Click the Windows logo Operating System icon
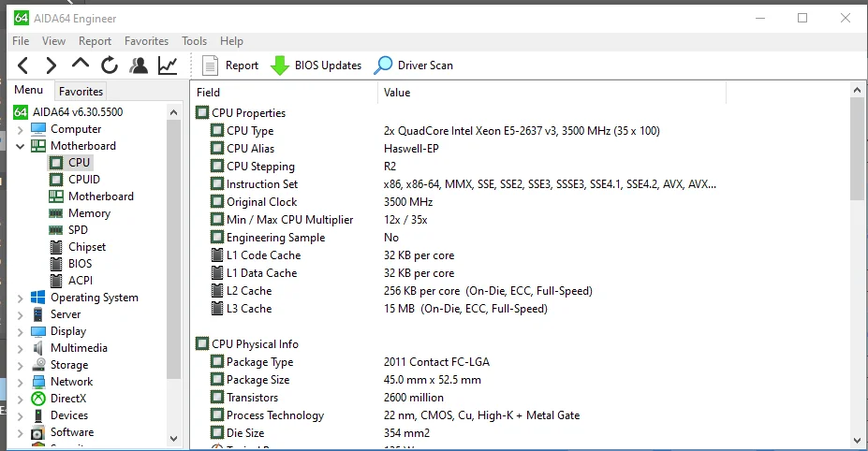The height and width of the screenshot is (451, 868). click(38, 298)
